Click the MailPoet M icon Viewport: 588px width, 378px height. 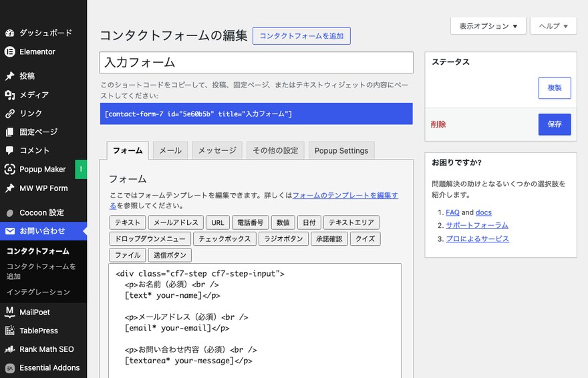tap(10, 312)
